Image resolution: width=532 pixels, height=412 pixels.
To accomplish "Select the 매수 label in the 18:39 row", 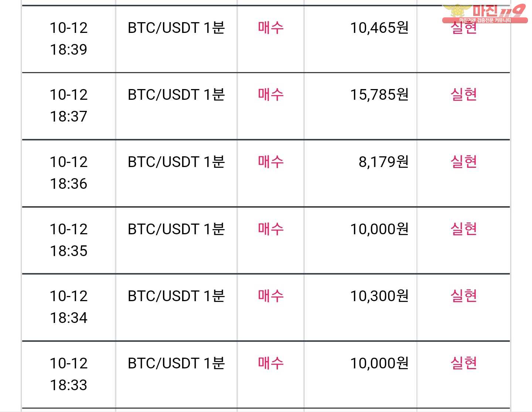I will pos(271,28).
